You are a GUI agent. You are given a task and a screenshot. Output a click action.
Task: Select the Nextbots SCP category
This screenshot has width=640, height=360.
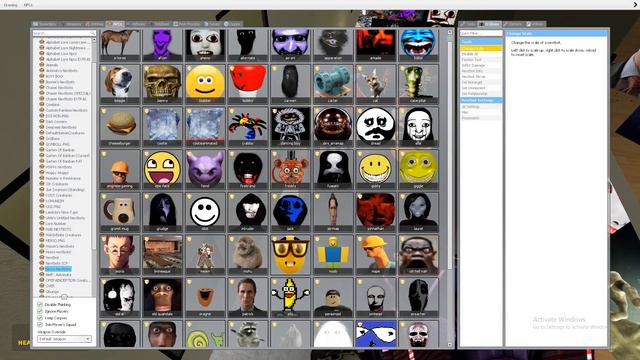pyautogui.click(x=57, y=263)
